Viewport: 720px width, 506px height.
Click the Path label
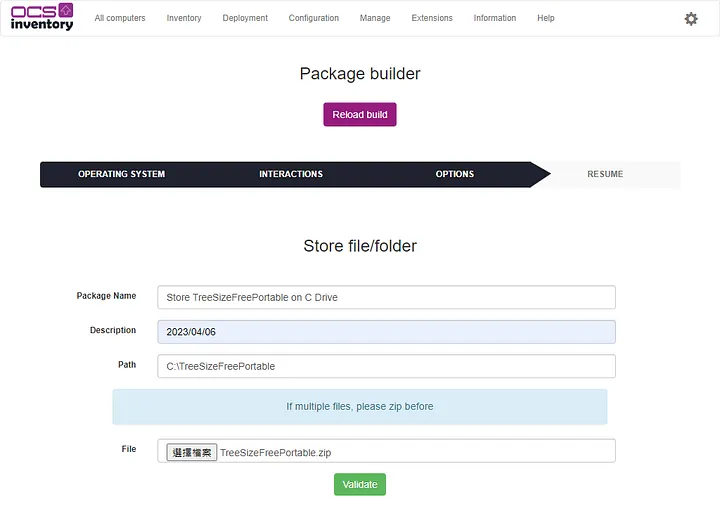[127, 365]
